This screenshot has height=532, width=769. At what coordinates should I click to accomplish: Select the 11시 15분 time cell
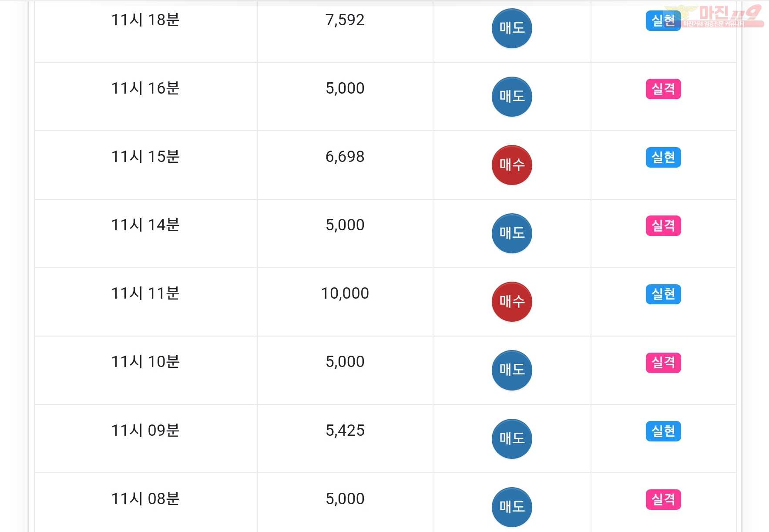tap(146, 165)
